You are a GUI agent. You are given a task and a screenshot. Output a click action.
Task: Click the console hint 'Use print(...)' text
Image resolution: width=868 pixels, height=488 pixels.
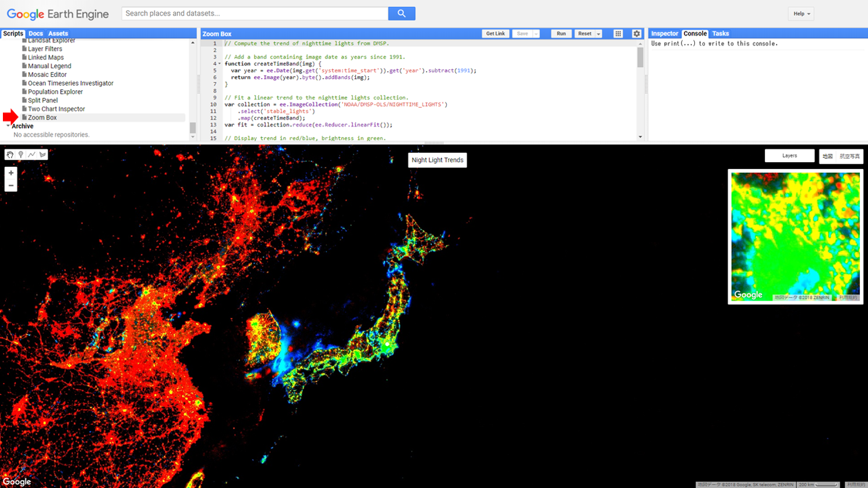pyautogui.click(x=714, y=43)
